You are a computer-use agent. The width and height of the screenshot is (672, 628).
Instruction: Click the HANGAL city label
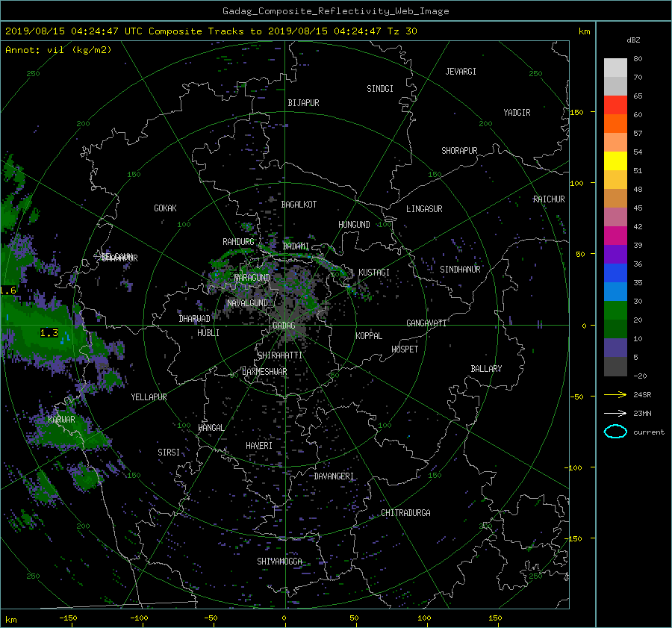tap(211, 427)
